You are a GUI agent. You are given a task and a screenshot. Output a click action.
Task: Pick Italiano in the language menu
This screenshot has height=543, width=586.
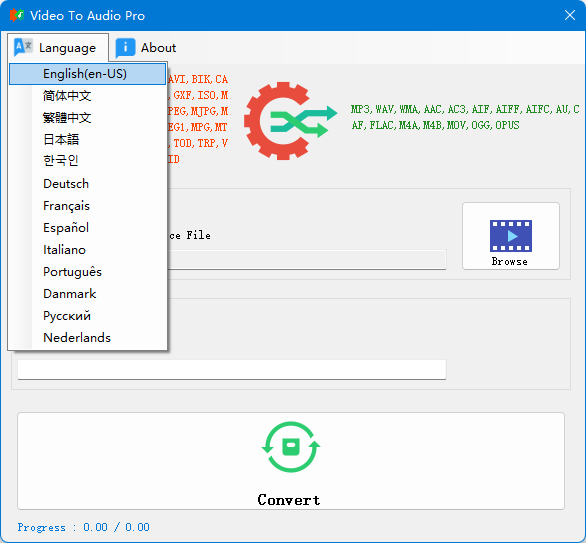click(x=87, y=250)
